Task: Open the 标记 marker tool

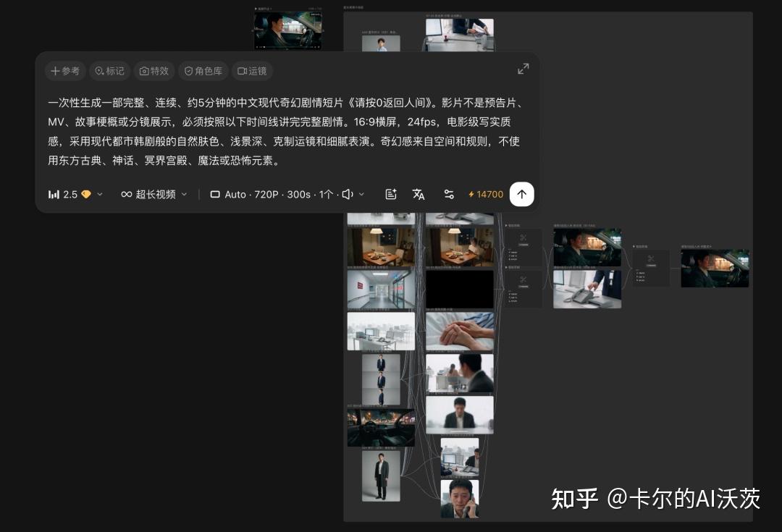Action: (x=110, y=71)
